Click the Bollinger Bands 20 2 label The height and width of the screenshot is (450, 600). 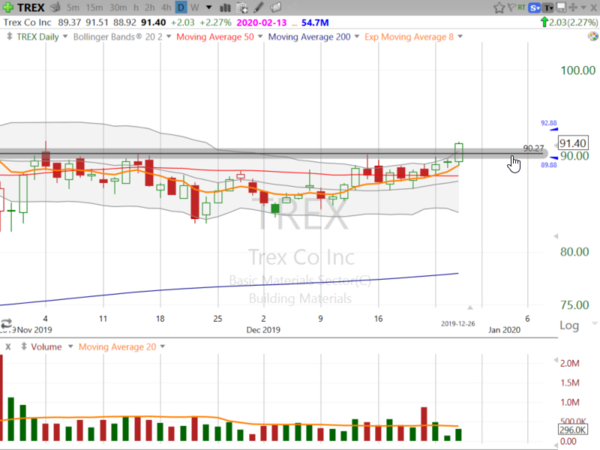point(118,37)
